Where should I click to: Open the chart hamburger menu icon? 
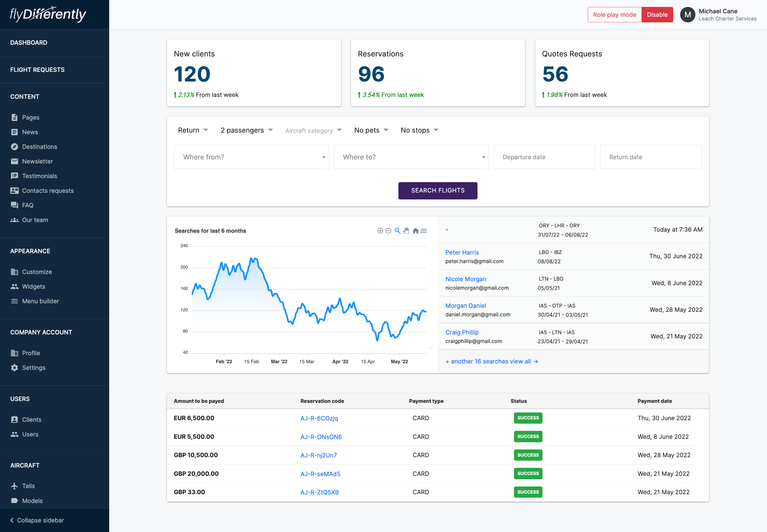424,231
